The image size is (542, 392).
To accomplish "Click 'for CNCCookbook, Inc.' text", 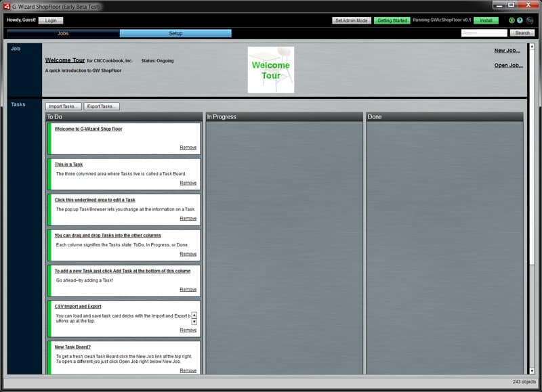I will pos(110,61).
